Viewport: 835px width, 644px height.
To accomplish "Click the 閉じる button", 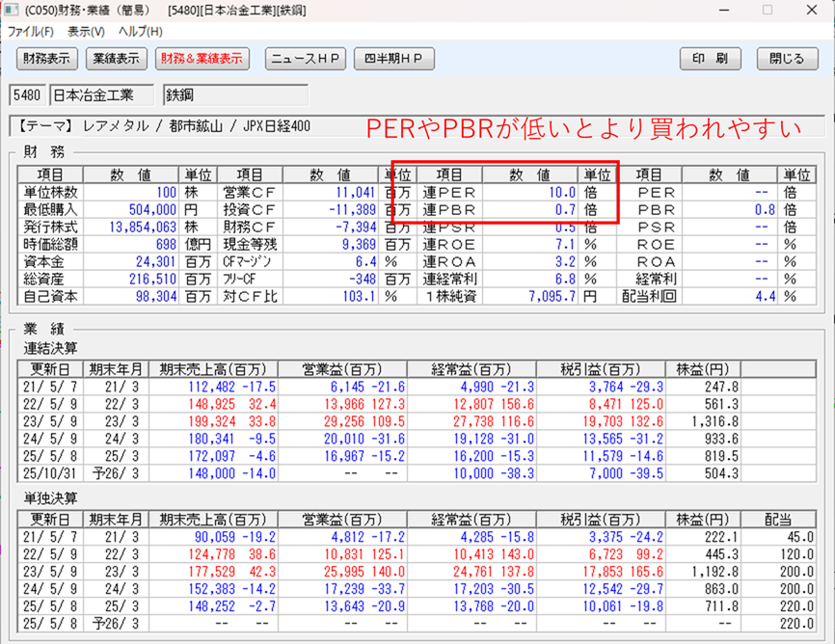I will (x=787, y=59).
